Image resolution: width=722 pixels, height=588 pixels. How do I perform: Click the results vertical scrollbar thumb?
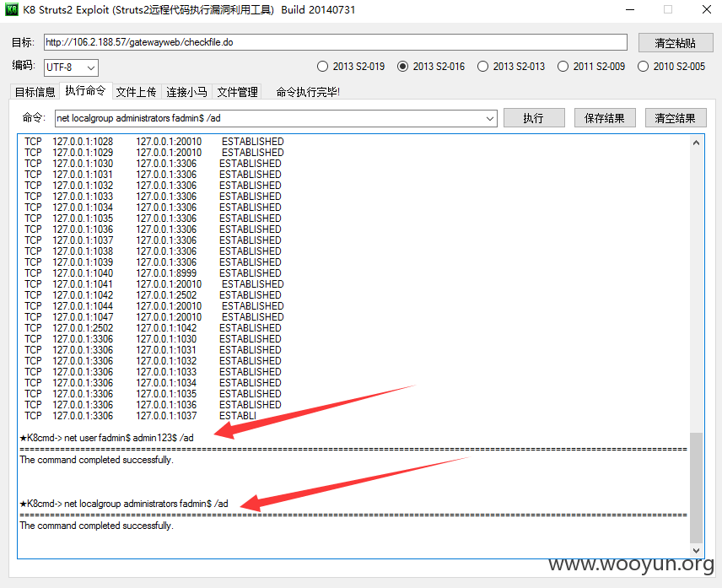point(696,488)
